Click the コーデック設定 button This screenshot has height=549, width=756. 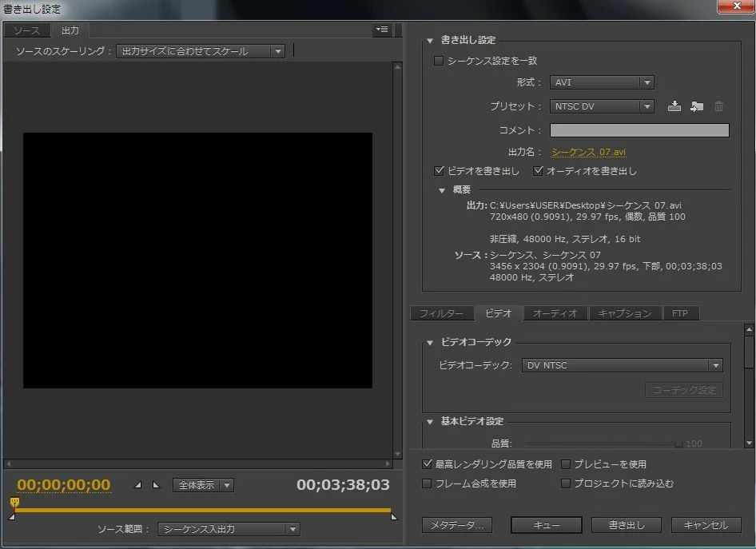[684, 390]
